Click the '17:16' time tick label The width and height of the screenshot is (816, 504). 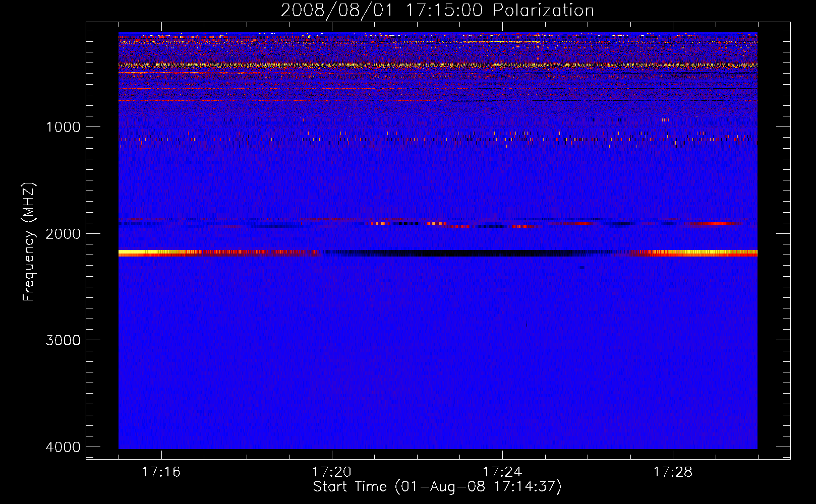pos(161,472)
